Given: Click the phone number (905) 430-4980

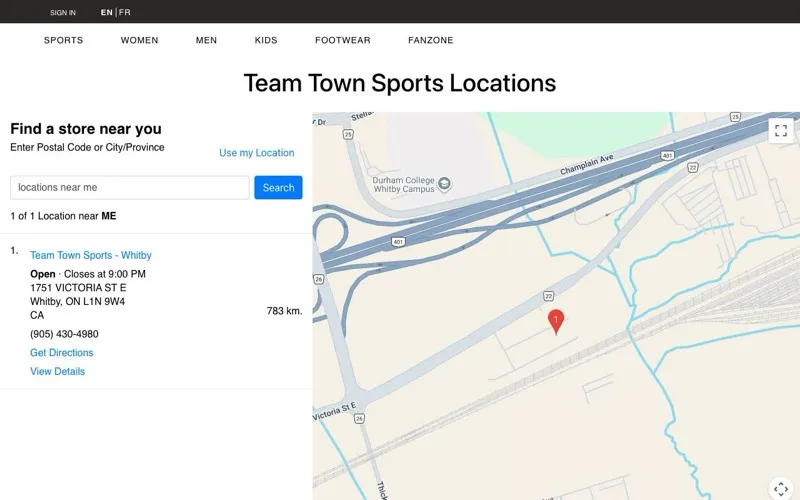Looking at the screenshot, I should (x=64, y=334).
